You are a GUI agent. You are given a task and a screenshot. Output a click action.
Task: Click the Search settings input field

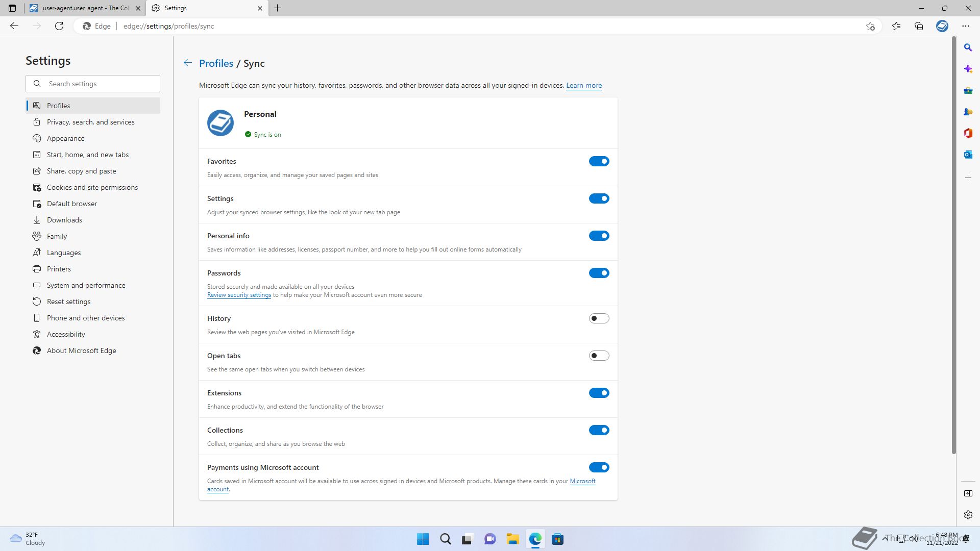point(93,84)
